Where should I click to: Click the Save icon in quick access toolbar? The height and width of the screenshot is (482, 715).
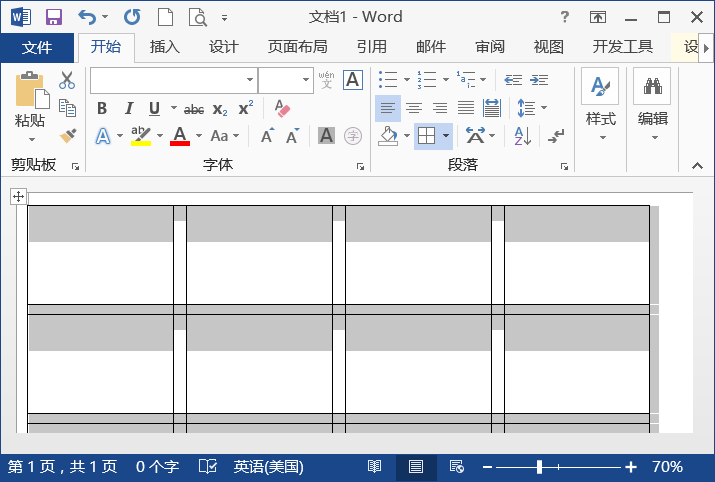pyautogui.click(x=54, y=17)
